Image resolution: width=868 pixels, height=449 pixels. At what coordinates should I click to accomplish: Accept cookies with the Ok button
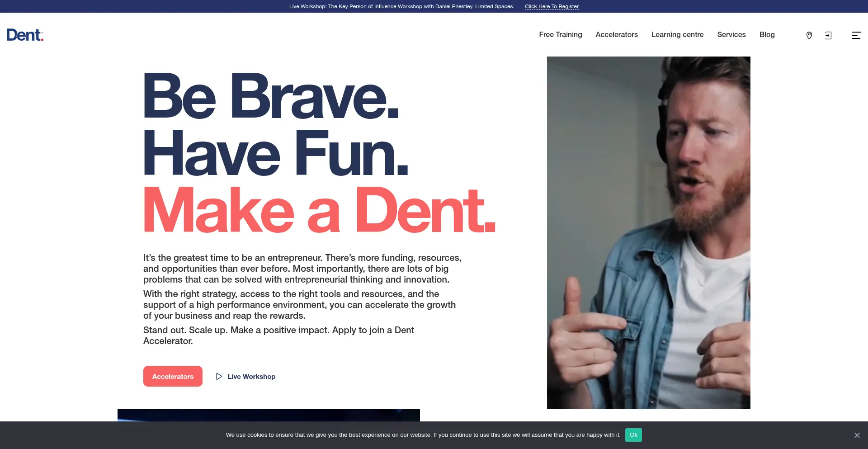633,435
